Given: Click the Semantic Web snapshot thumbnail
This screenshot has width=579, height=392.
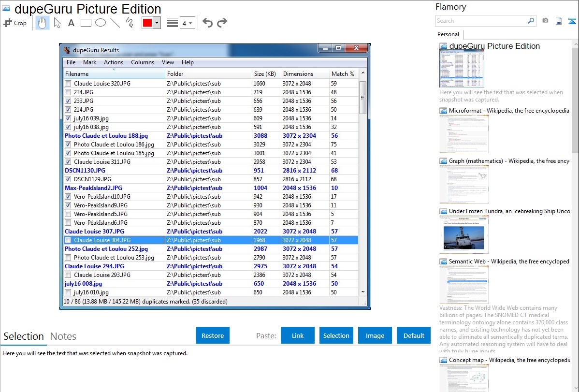Looking at the screenshot, I should (x=464, y=285).
